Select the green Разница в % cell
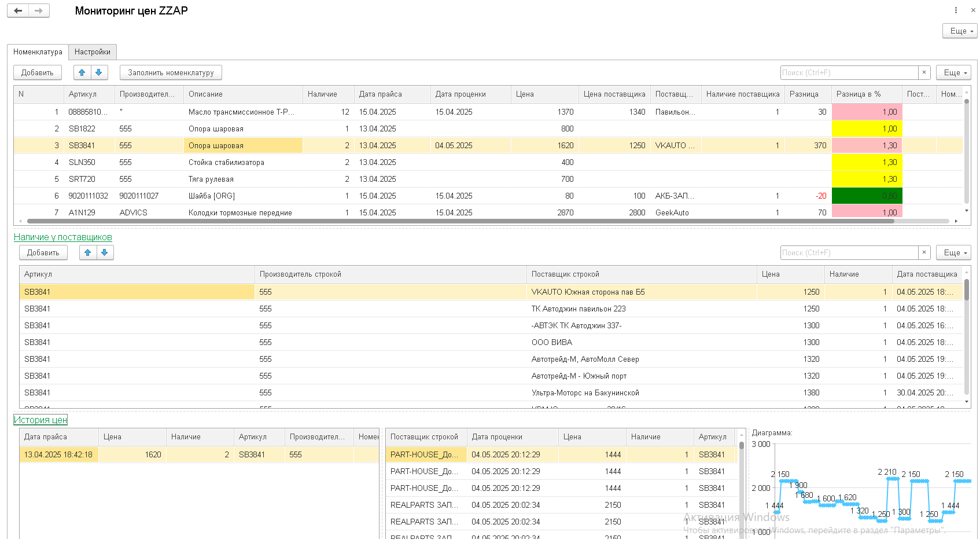 point(867,196)
